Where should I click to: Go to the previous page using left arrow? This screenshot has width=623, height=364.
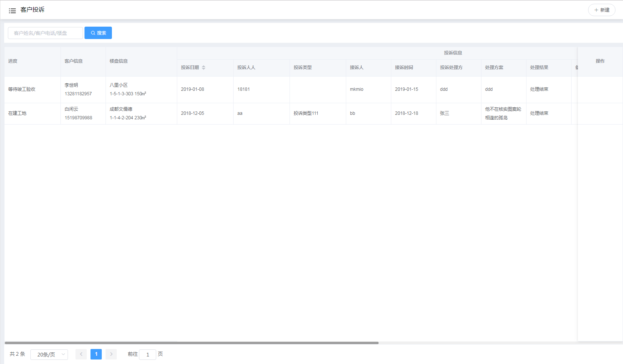(81, 354)
